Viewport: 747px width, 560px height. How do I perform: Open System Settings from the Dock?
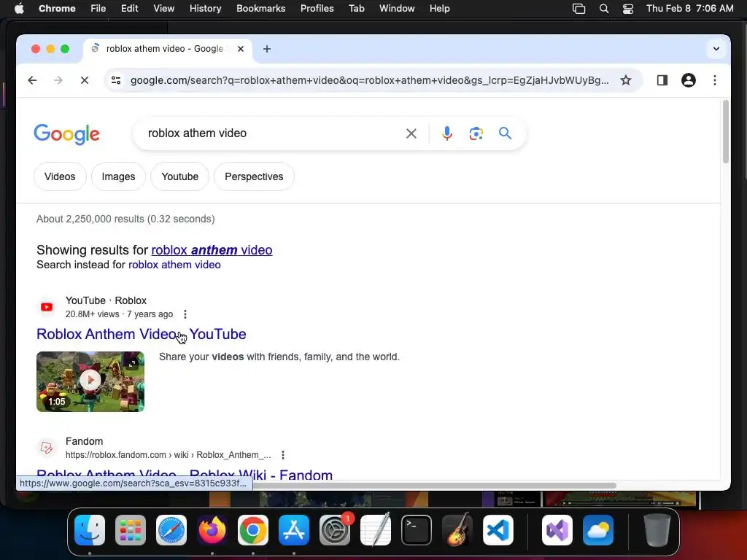(334, 530)
